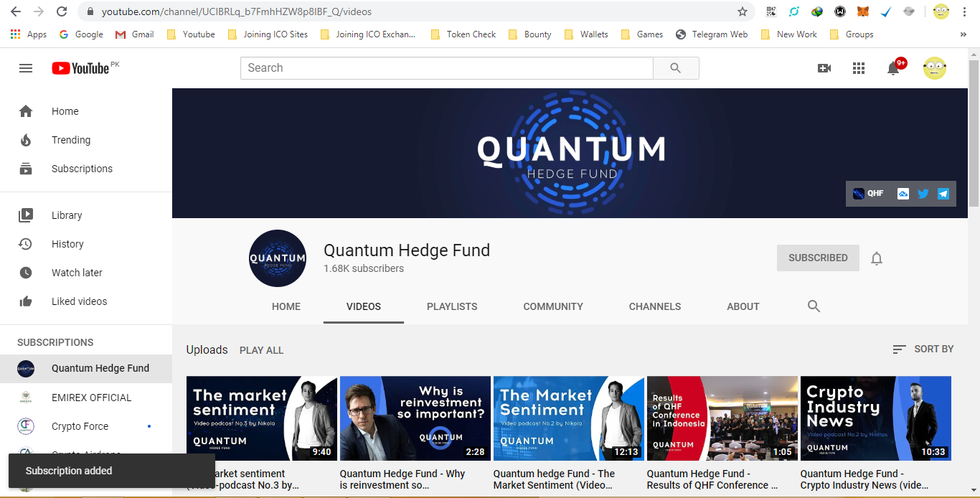Open Watch later in the sidebar

pyautogui.click(x=86, y=273)
